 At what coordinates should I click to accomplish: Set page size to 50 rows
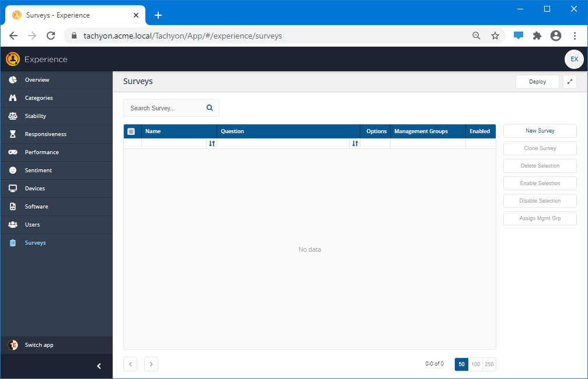(461, 364)
